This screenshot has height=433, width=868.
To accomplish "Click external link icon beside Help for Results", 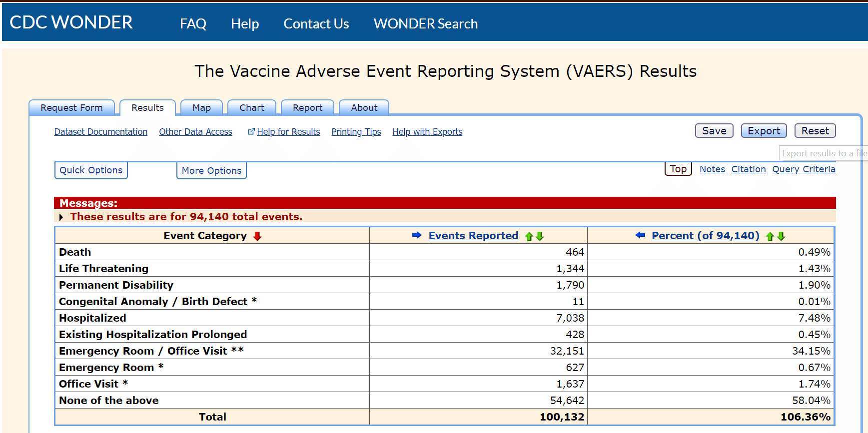I will (251, 131).
